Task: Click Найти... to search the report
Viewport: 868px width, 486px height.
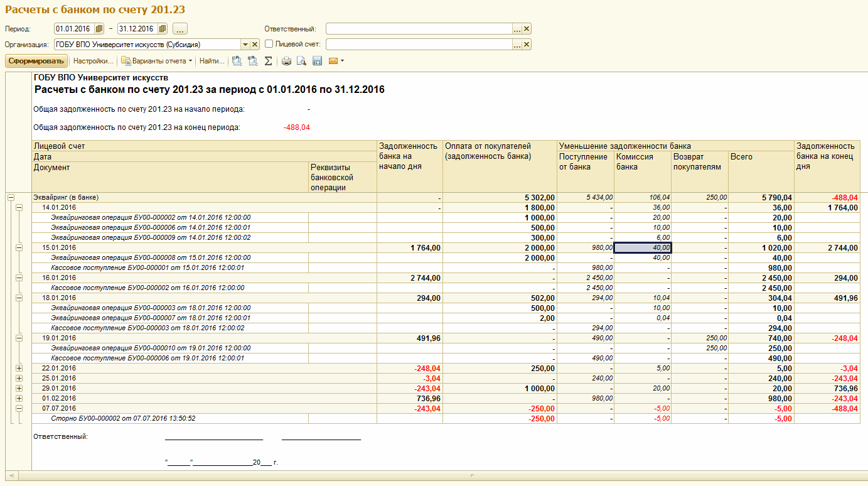Action: (x=212, y=61)
